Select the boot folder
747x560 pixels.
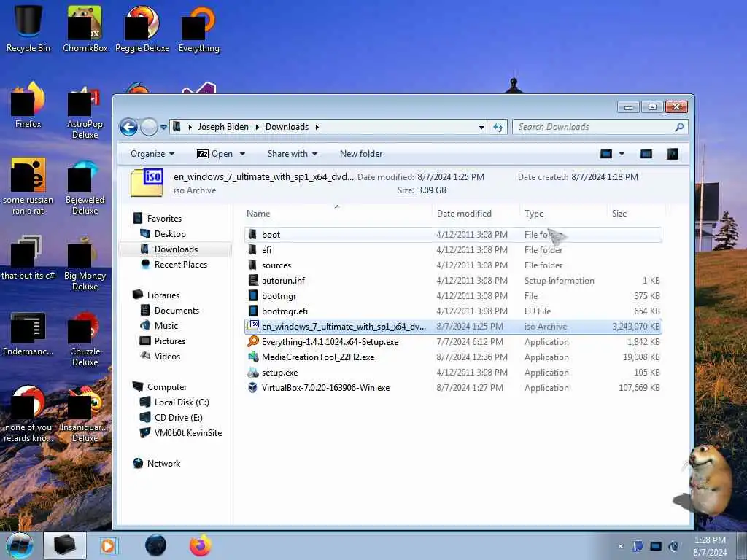tap(452, 234)
